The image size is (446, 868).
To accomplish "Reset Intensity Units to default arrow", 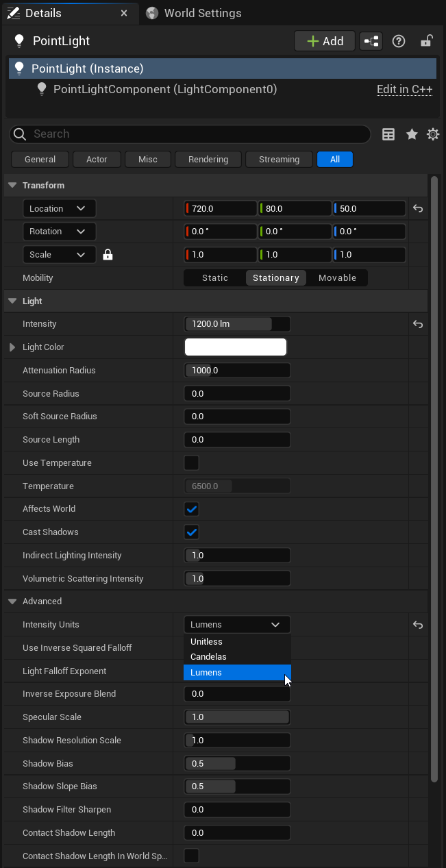I will 418,625.
